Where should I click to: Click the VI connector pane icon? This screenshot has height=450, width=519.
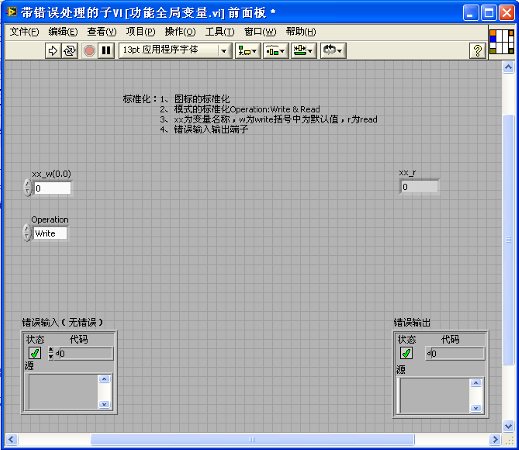(x=501, y=41)
